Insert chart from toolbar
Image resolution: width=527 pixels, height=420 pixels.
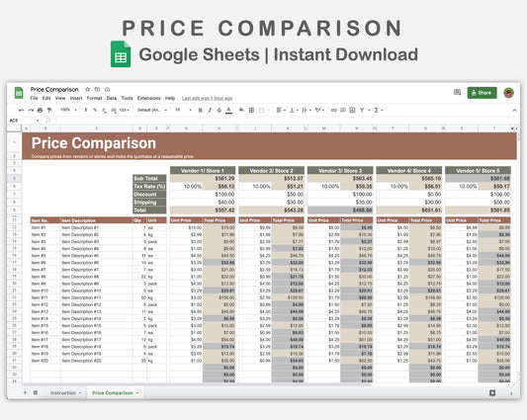pyautogui.click(x=352, y=110)
